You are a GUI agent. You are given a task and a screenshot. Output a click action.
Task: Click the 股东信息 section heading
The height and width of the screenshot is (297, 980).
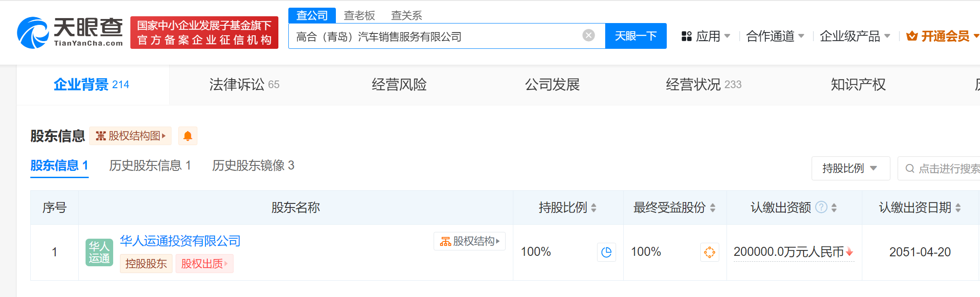[x=57, y=136]
